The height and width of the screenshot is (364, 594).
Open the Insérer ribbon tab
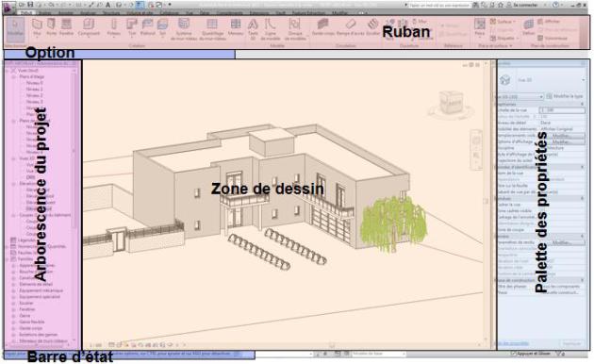(x=44, y=13)
